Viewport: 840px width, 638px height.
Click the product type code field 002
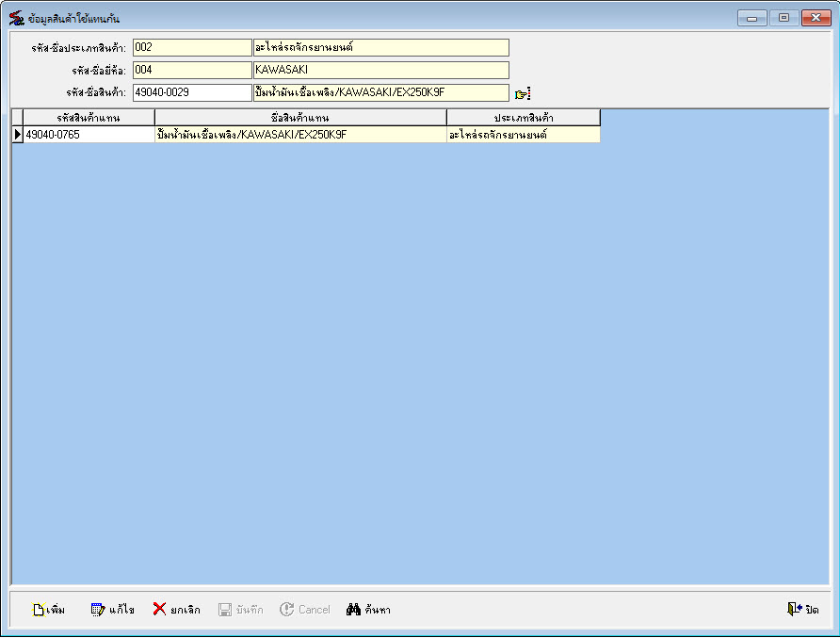tap(192, 47)
